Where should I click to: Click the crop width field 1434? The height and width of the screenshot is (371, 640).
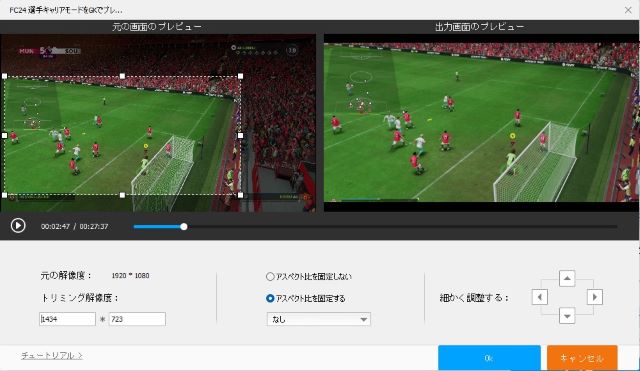tap(67, 319)
